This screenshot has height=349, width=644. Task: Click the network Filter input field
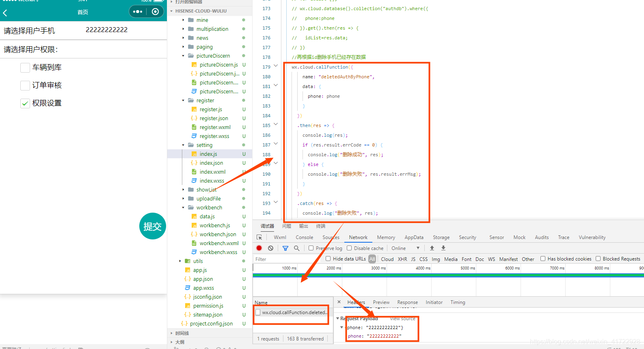288,259
